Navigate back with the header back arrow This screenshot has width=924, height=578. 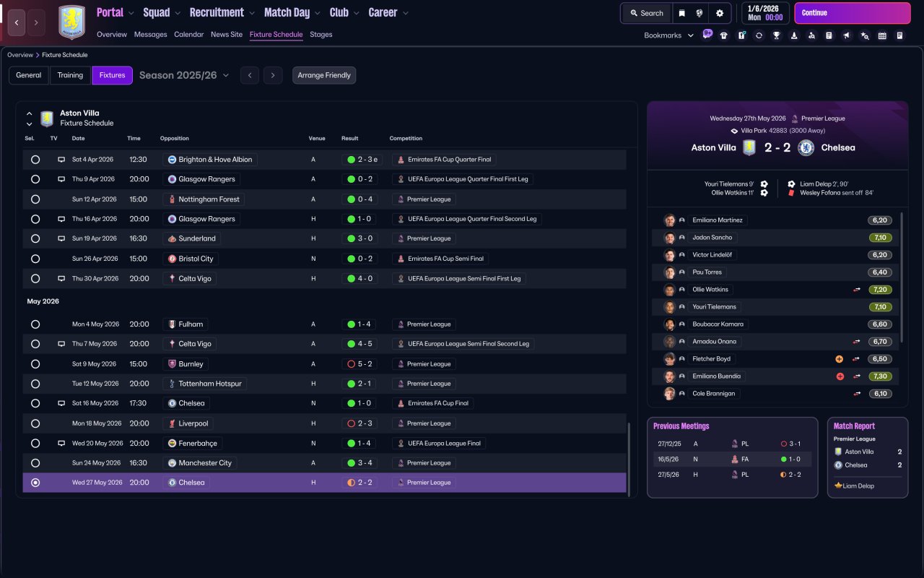pos(17,22)
